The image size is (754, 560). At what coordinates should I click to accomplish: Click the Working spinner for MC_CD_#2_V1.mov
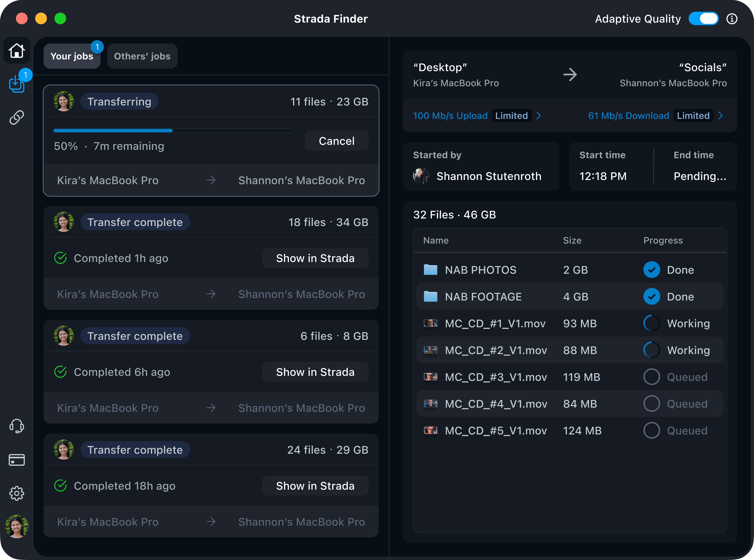652,350
